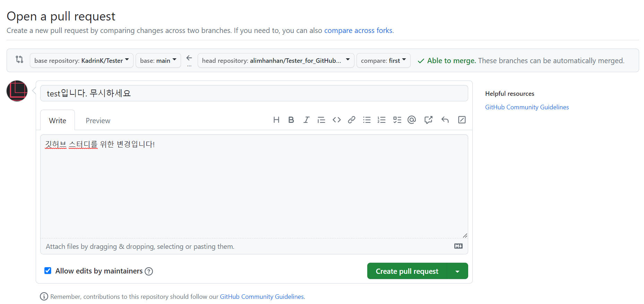Click the user avatar thumbnail
Screen dimensions: 644x304
17,91
